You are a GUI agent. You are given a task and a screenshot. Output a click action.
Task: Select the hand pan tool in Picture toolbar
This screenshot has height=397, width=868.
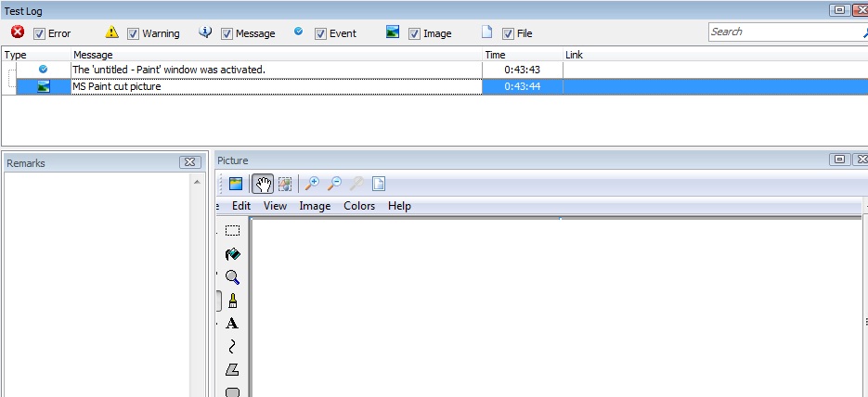click(x=264, y=184)
